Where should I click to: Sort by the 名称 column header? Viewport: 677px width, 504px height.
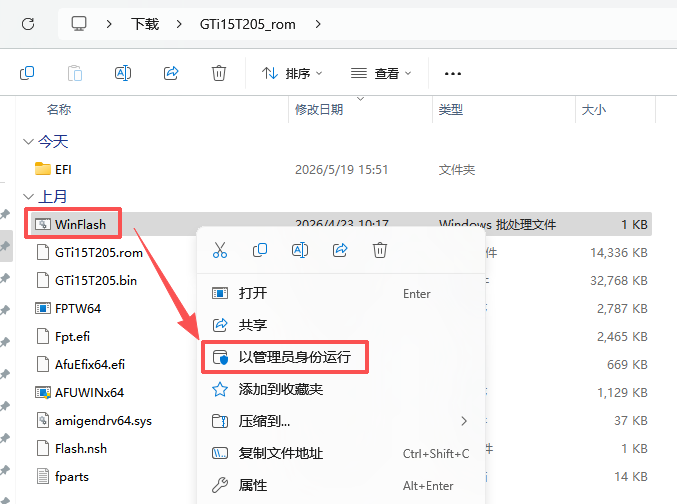59,110
